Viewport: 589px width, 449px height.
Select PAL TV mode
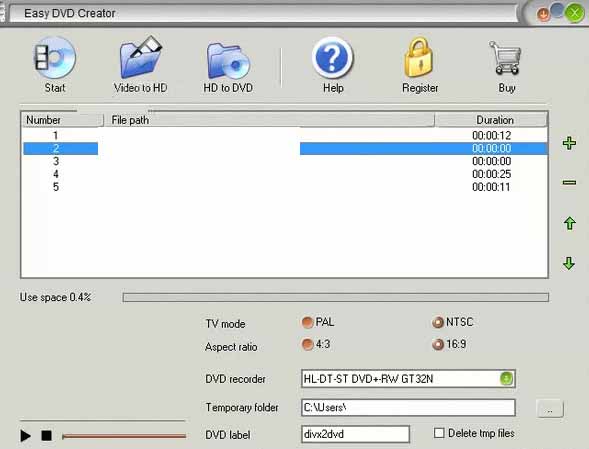coord(307,322)
